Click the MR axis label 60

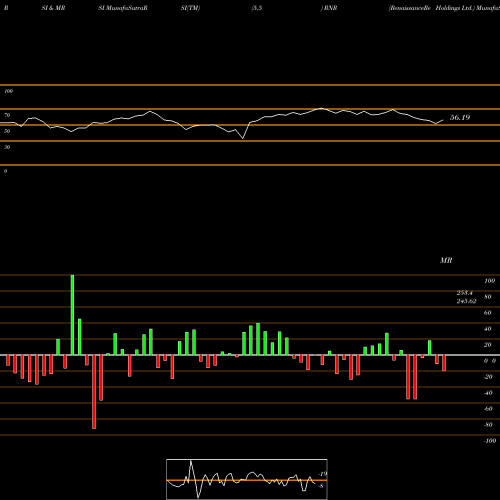[x=488, y=313]
